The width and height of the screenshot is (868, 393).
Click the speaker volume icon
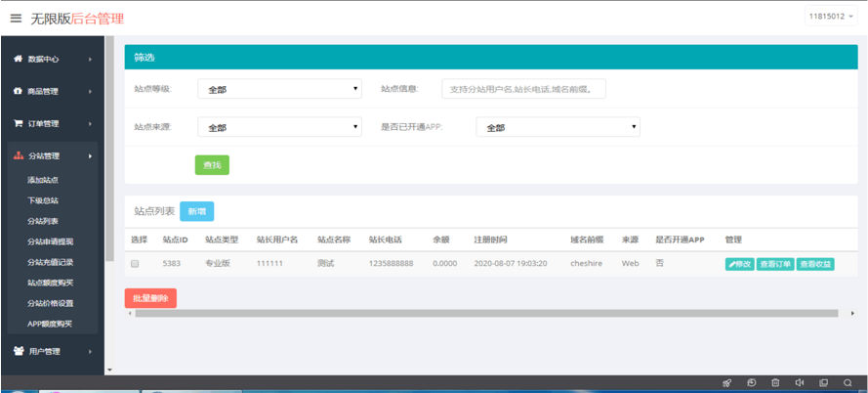[x=800, y=382]
